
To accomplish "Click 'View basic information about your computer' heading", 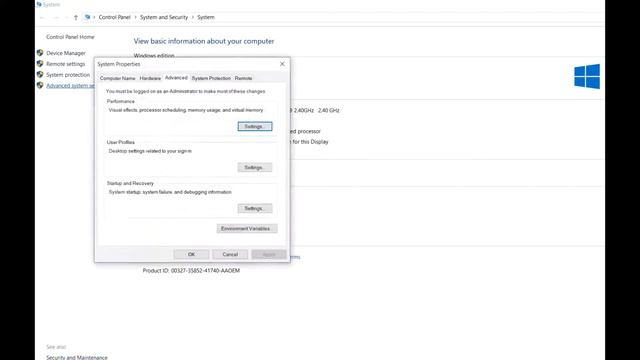I will (204, 41).
